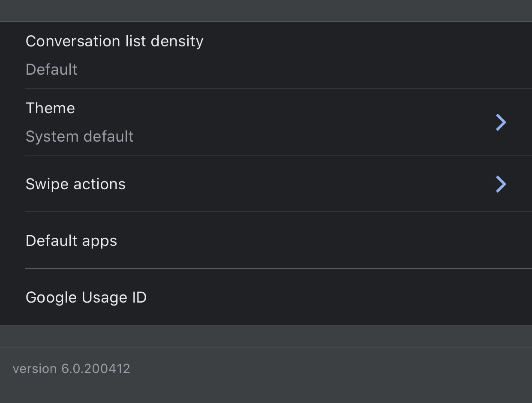
Task: Click the "System default" theme value
Action: click(x=79, y=136)
